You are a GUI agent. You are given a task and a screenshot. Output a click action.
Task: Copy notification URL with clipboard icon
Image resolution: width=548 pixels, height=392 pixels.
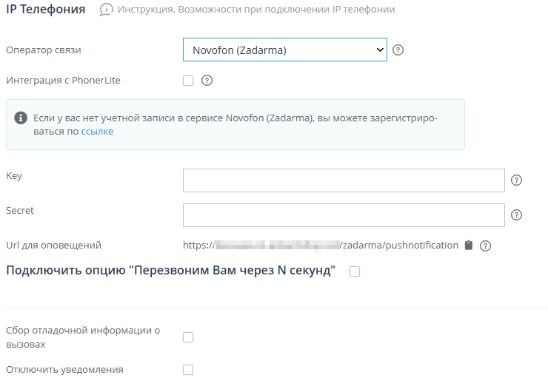468,246
